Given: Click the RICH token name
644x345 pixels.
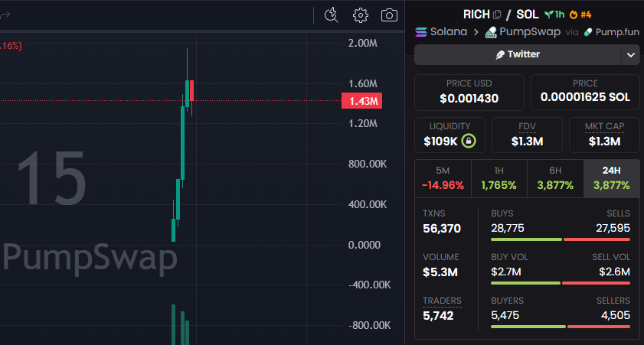Looking at the screenshot, I should (x=476, y=15).
